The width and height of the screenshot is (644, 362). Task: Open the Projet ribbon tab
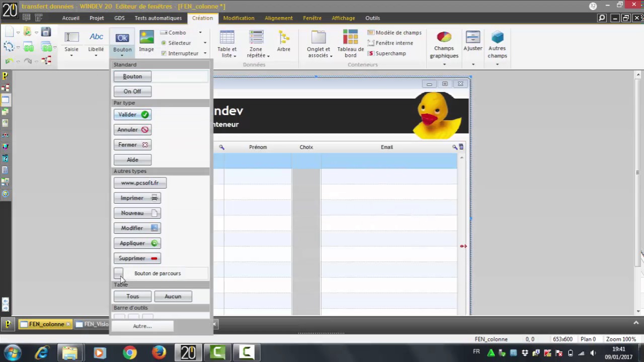click(97, 18)
